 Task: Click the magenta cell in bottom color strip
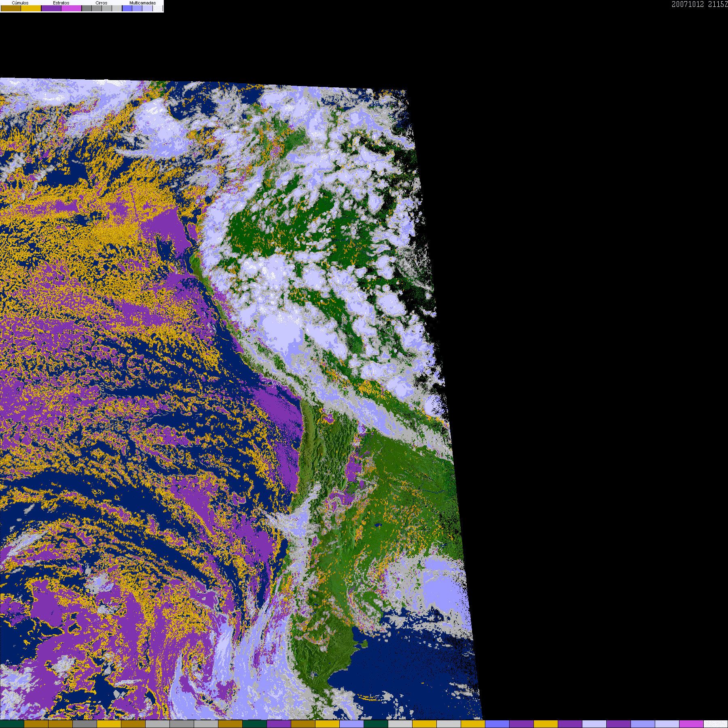[692, 724]
